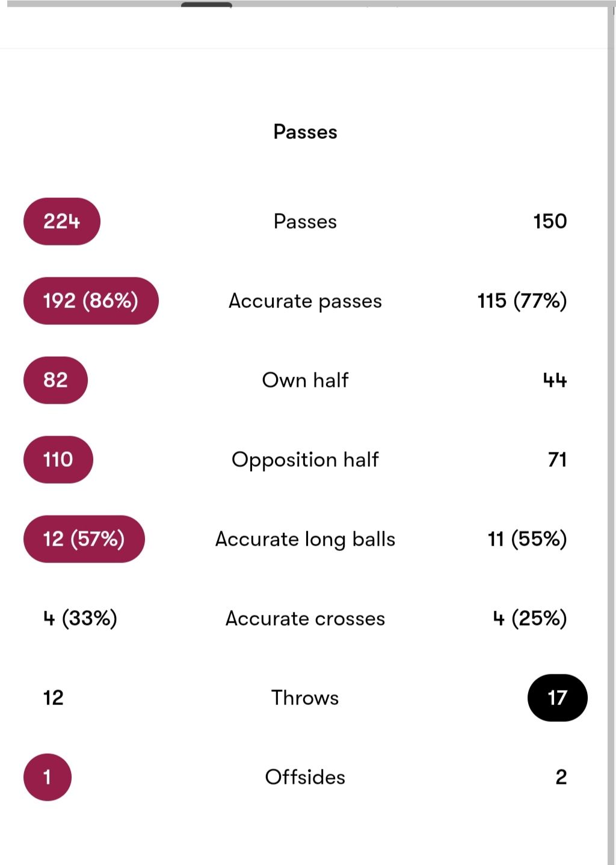
Task: Click the Throws stat label
Action: (x=305, y=698)
